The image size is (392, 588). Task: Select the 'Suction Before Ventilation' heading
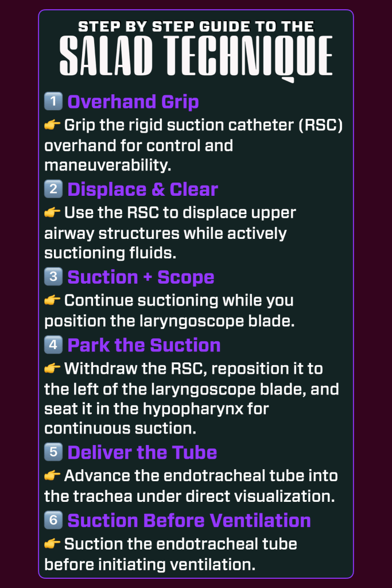tap(189, 521)
